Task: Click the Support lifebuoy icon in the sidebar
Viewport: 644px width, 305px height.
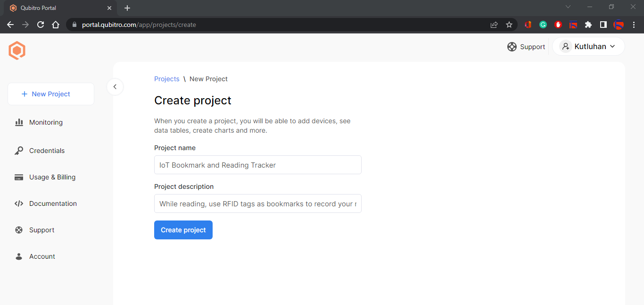Action: pos(19,230)
